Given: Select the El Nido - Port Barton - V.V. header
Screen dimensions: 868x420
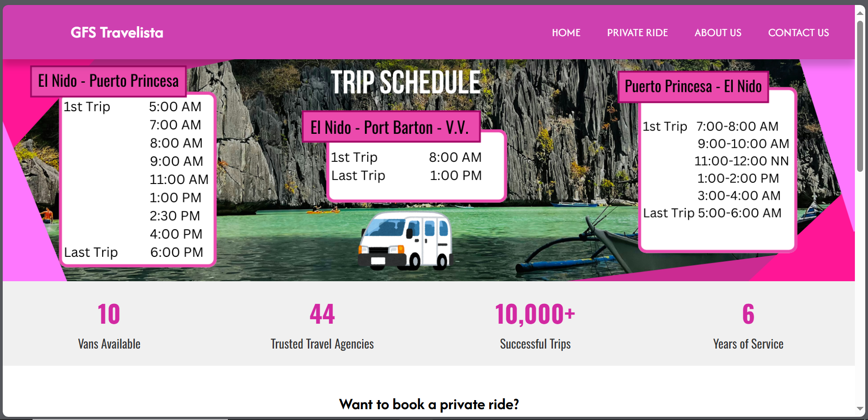Looking at the screenshot, I should coord(390,127).
